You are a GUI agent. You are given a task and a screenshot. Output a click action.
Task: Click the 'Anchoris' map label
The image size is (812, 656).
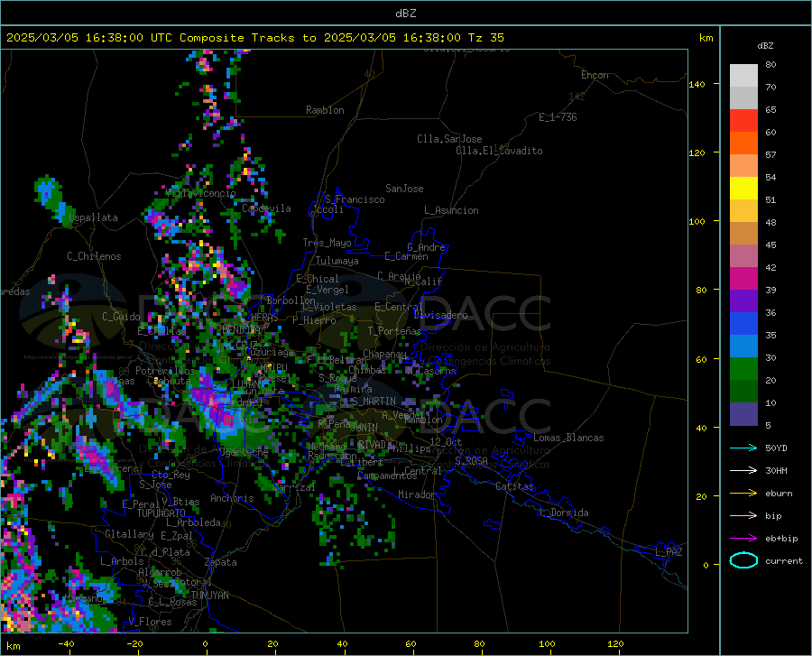(x=232, y=498)
